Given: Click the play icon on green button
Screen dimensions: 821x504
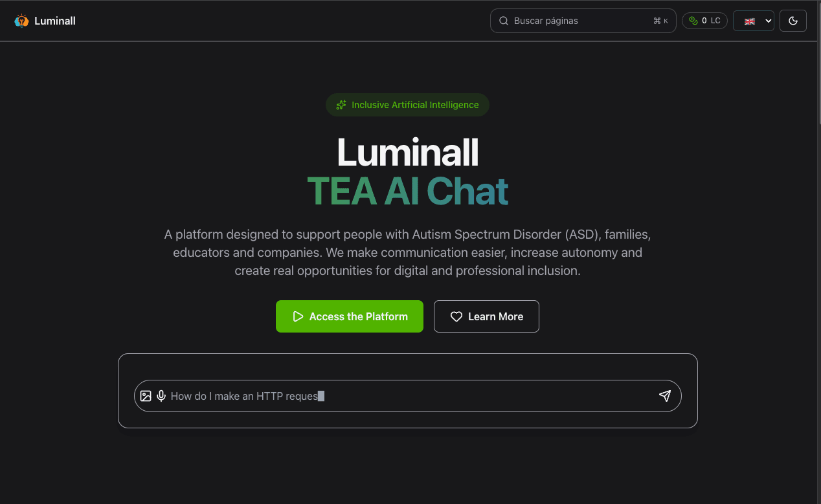Looking at the screenshot, I should pos(298,316).
